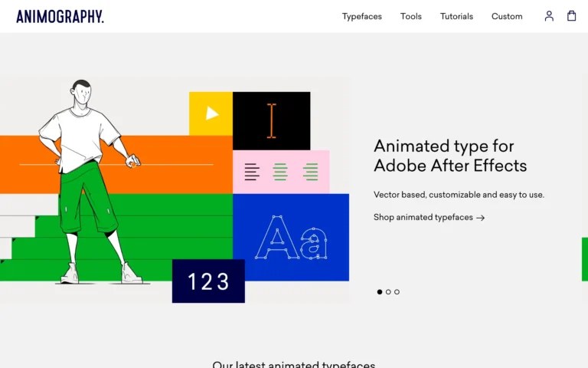Go to the Tutorials page
The height and width of the screenshot is (368, 588).
[456, 17]
